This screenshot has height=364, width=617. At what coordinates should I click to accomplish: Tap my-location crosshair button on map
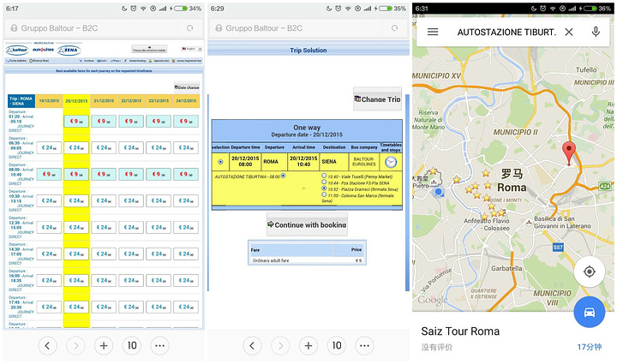pyautogui.click(x=589, y=272)
